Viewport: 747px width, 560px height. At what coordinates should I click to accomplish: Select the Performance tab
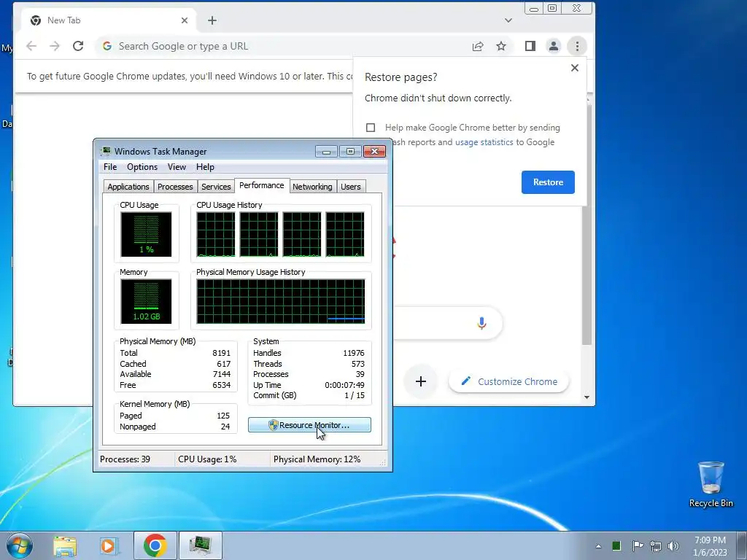click(262, 185)
